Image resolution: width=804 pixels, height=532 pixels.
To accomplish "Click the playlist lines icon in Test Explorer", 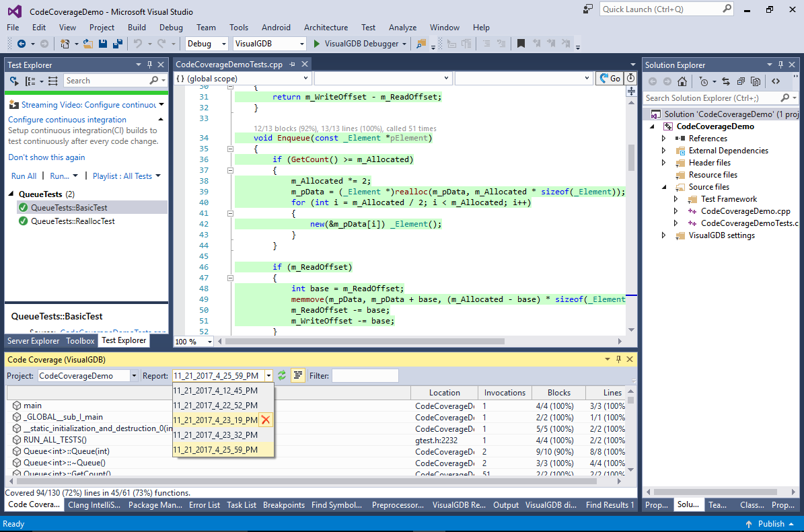I will point(52,81).
